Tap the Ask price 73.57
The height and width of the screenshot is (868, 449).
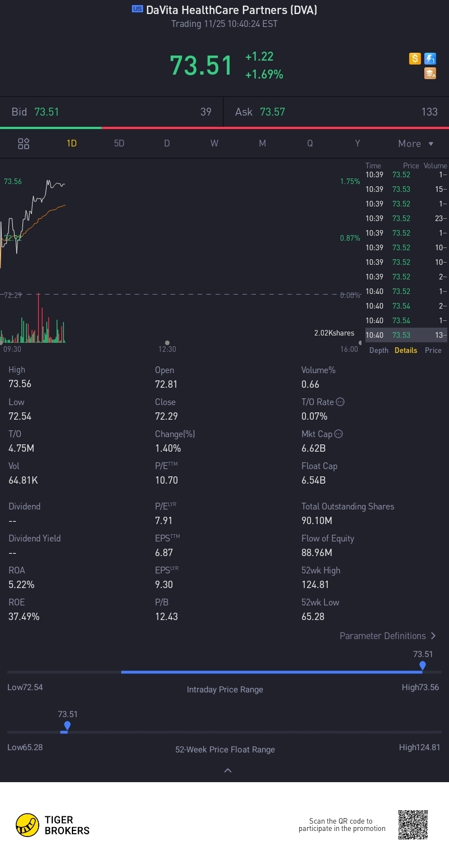click(x=272, y=112)
